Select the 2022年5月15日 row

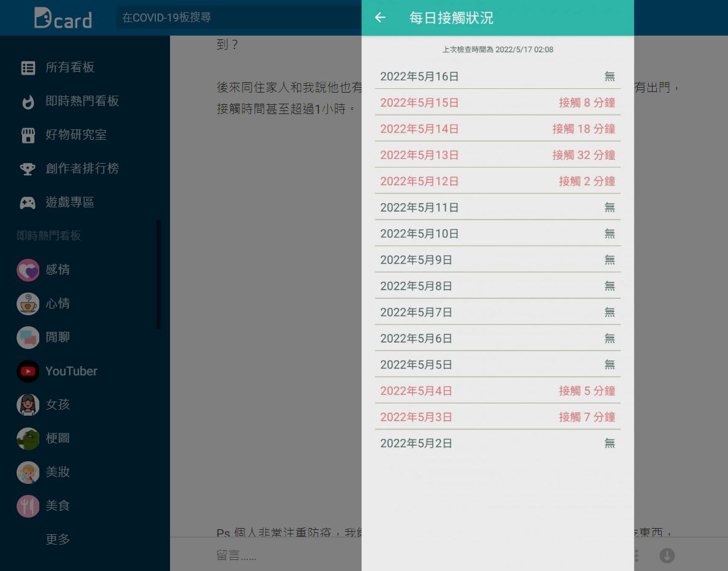coord(498,102)
